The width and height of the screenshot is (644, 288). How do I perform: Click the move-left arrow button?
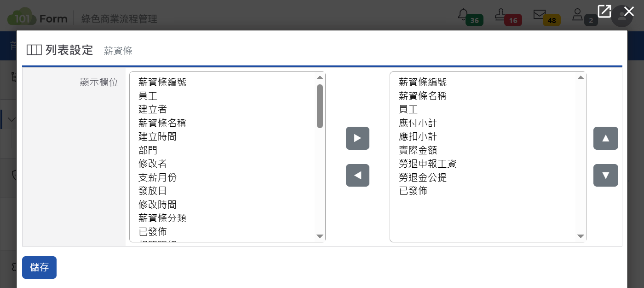pos(357,175)
